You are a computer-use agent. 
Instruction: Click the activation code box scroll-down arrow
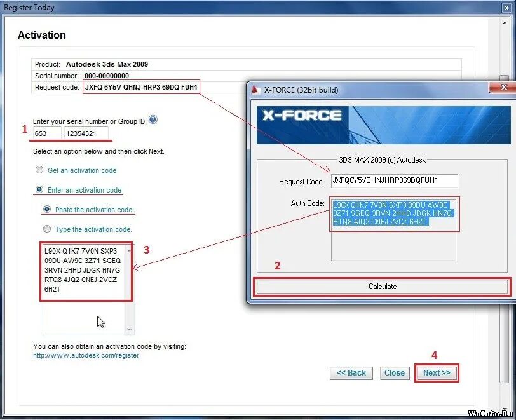coord(130,330)
